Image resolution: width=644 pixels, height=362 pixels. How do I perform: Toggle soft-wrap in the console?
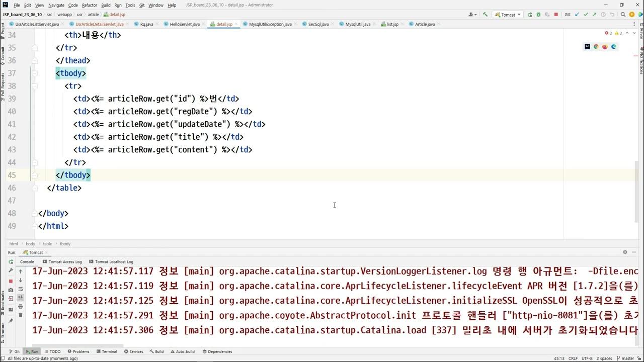tap(21, 289)
